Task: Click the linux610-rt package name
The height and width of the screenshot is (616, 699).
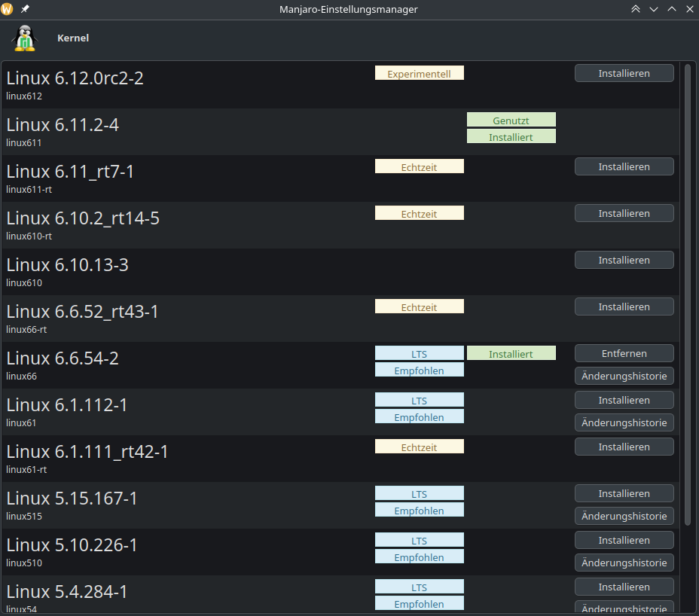Action: [29, 236]
